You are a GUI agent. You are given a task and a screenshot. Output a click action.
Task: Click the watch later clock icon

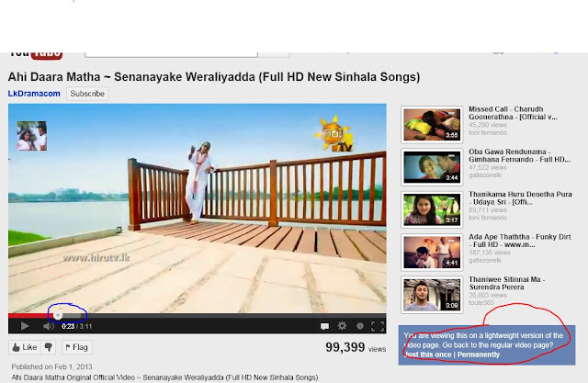click(360, 326)
